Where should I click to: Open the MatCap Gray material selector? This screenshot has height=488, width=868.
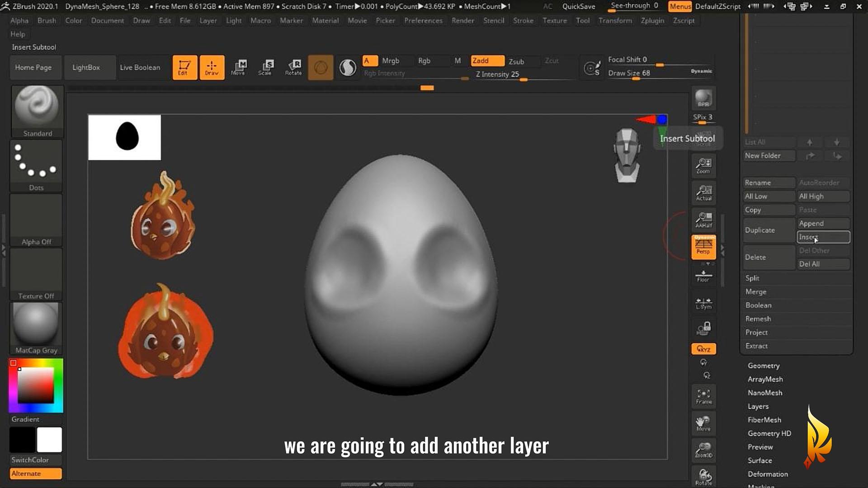[x=36, y=328]
